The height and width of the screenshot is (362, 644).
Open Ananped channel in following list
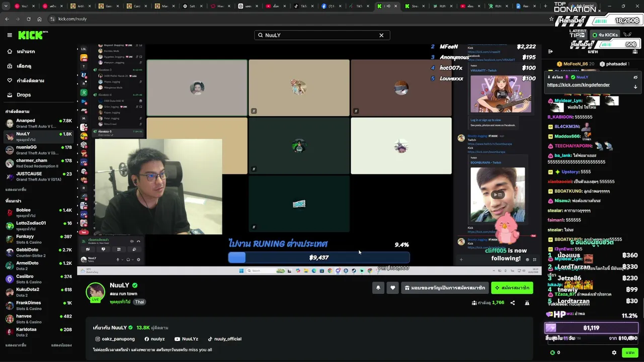tap(39, 123)
